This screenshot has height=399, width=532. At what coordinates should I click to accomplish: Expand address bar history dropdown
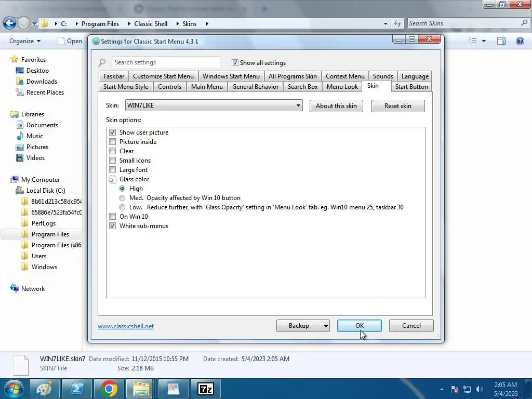[x=385, y=23]
